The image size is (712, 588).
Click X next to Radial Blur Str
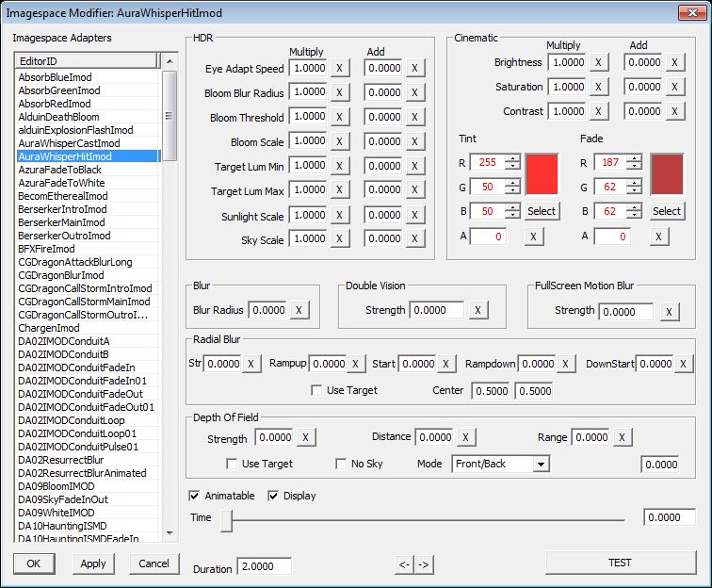pyautogui.click(x=251, y=364)
